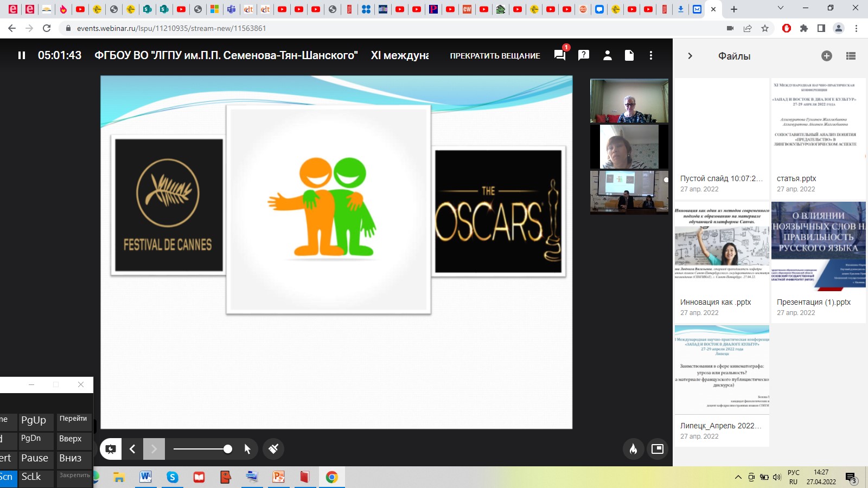Viewport: 868px width, 488px height.
Task: Go to next slide
Action: pos(154,449)
